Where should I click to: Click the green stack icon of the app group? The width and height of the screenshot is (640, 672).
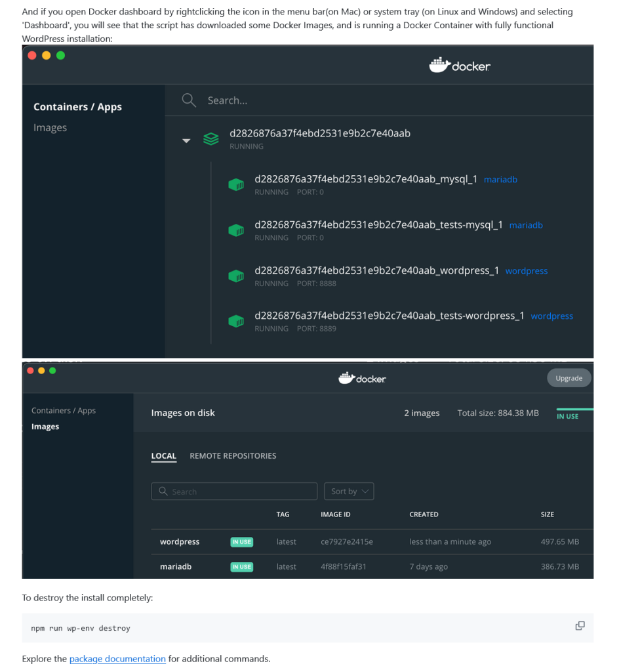click(210, 139)
